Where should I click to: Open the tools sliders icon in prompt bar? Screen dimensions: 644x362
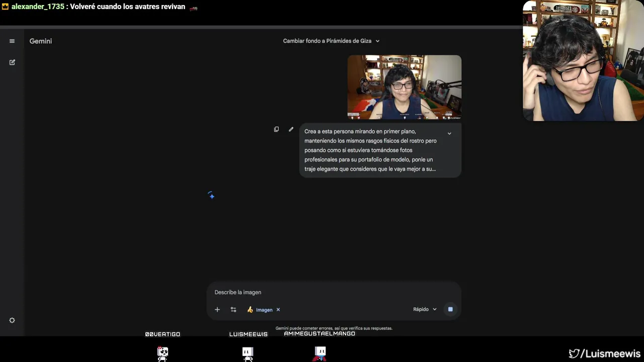[233, 310]
